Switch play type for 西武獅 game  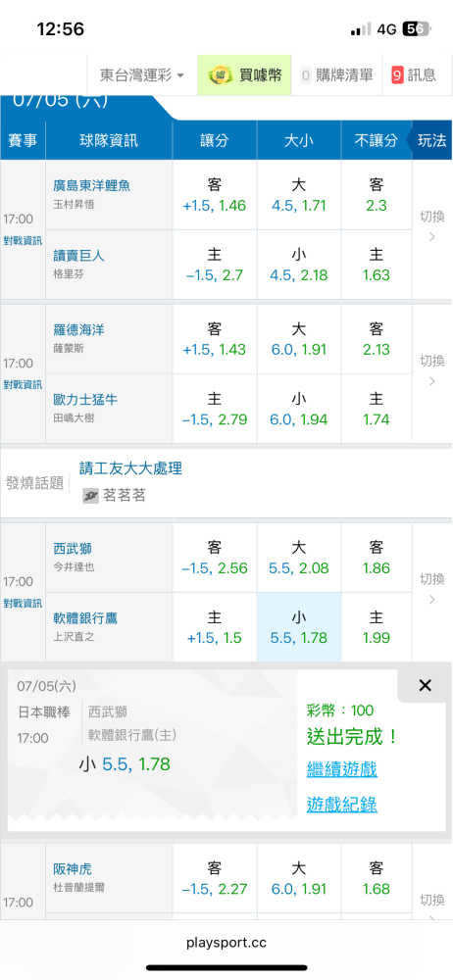(431, 589)
